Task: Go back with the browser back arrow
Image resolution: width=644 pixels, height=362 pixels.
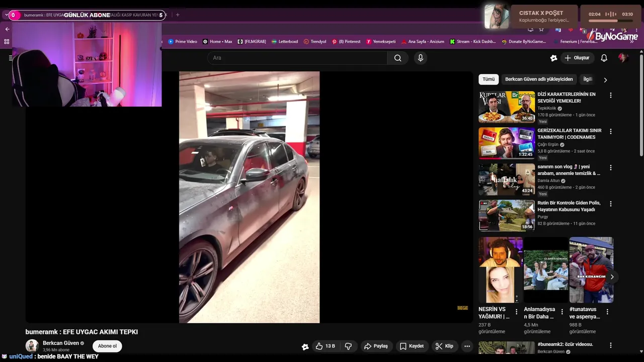Action: (x=7, y=29)
